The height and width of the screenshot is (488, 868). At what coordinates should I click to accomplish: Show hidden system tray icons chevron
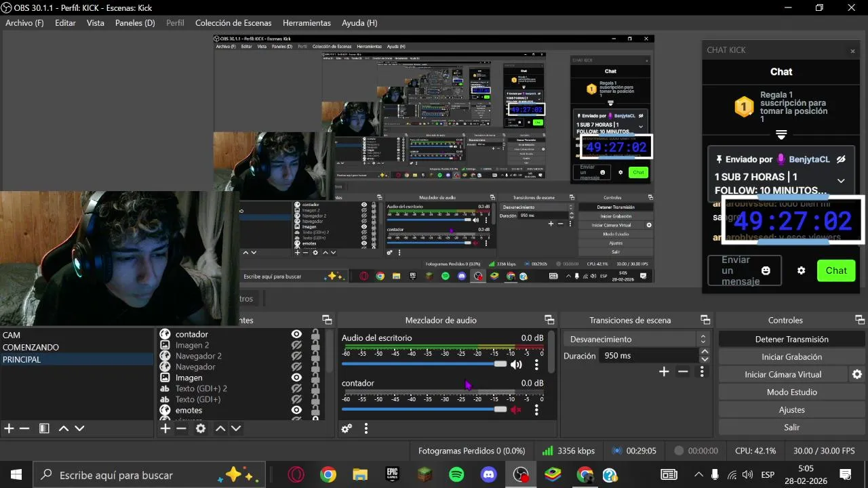click(699, 474)
